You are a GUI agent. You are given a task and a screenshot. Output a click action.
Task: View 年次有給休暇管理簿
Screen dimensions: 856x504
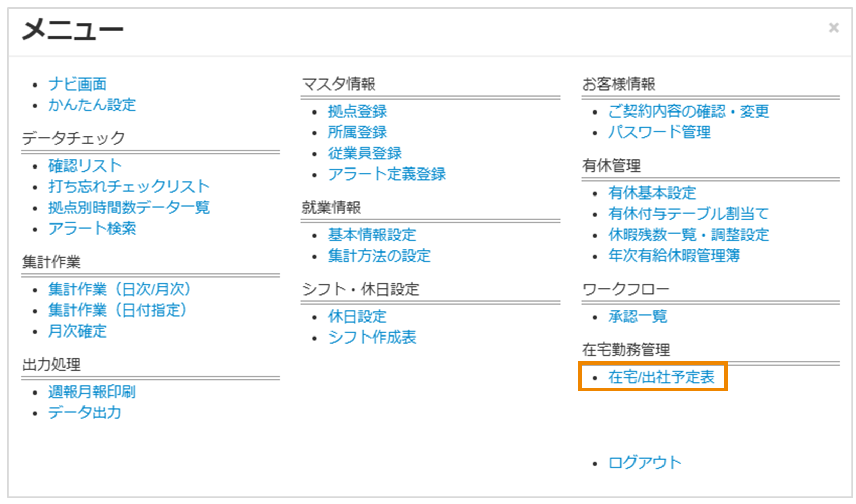click(673, 256)
